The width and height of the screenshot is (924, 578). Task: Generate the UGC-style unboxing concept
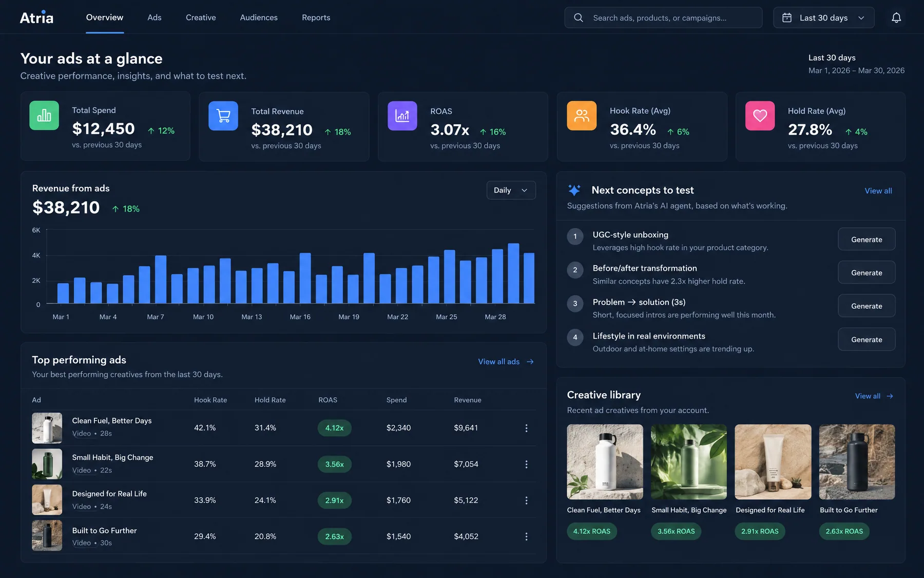tap(867, 239)
